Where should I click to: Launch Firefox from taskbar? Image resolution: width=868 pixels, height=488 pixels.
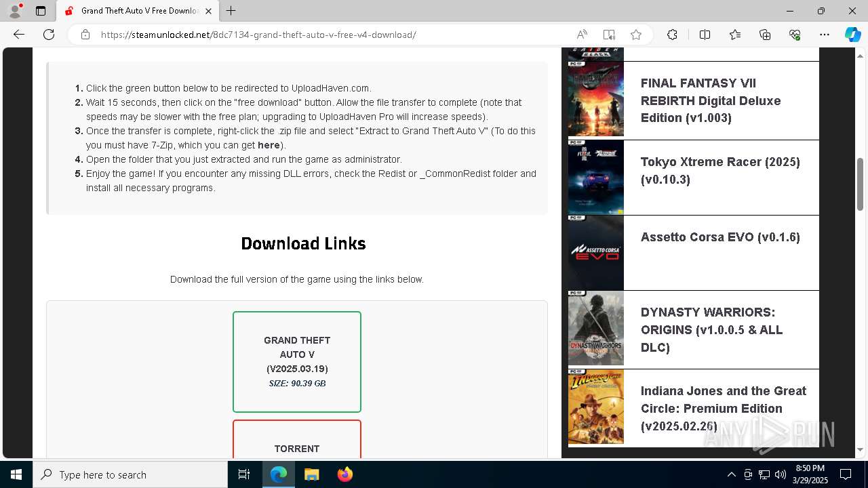344,474
